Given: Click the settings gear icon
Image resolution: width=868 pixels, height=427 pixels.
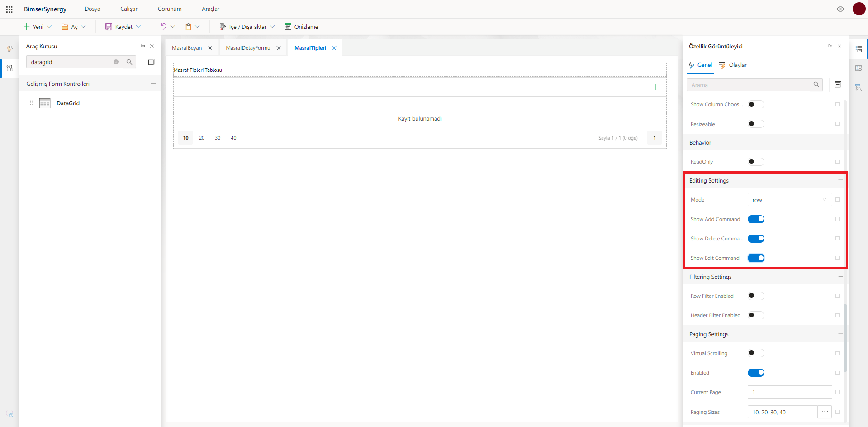Looking at the screenshot, I should pyautogui.click(x=840, y=9).
